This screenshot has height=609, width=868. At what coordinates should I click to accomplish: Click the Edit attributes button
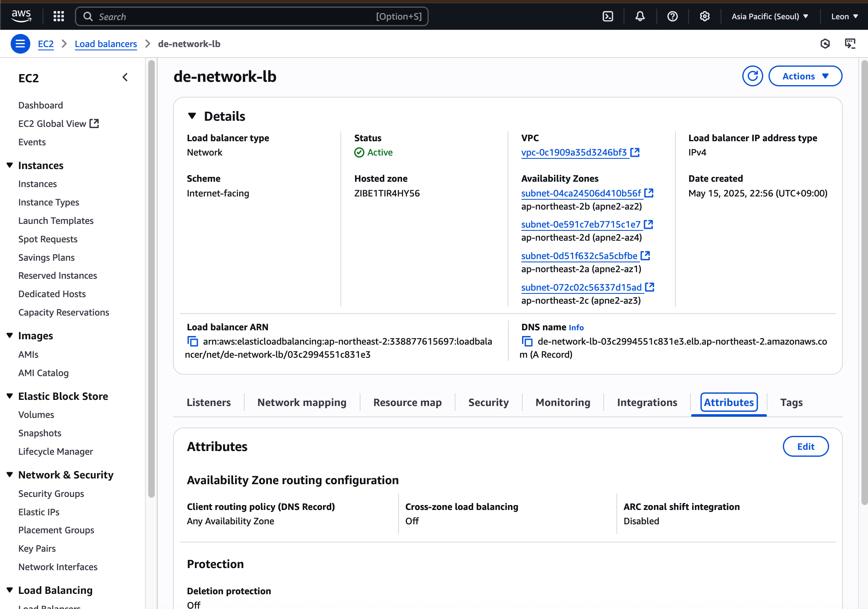tap(805, 447)
